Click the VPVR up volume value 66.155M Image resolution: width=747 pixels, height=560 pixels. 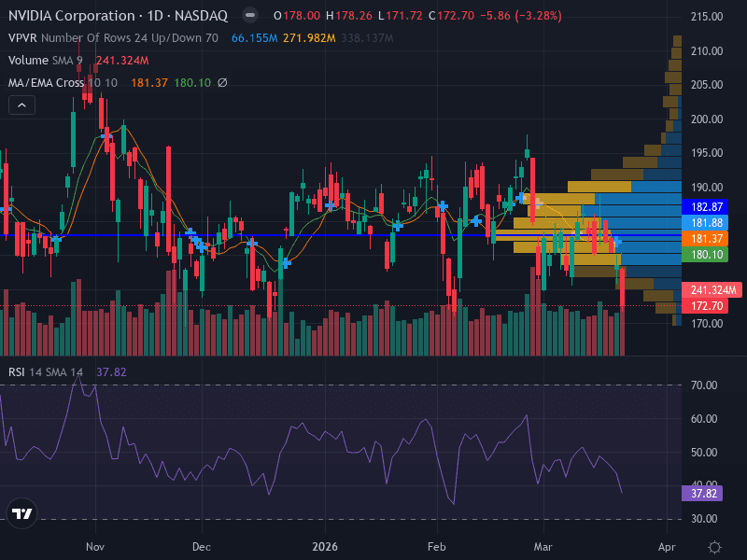[254, 38]
